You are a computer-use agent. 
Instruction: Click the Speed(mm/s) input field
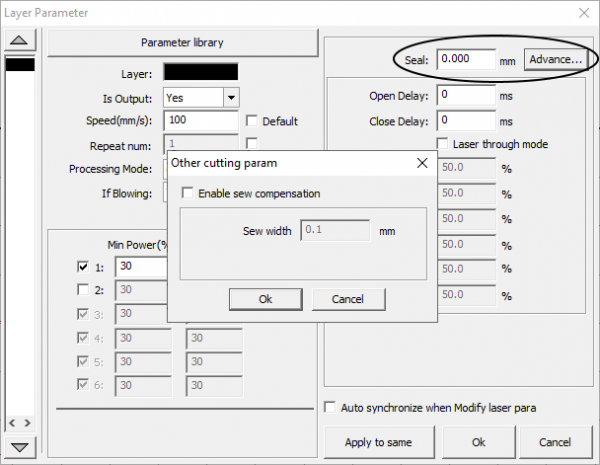point(200,121)
